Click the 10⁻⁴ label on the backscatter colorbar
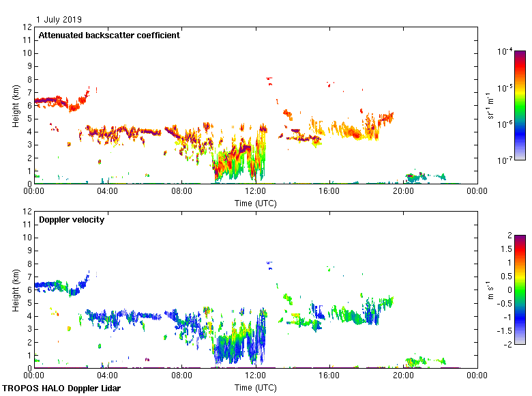Viewport: 532px width, 396px height. click(x=505, y=51)
